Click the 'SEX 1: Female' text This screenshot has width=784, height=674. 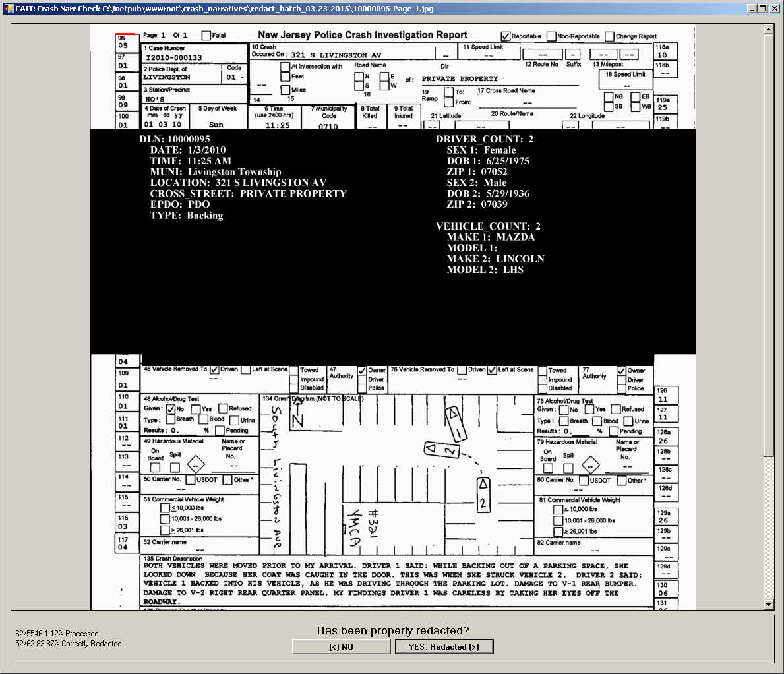click(481, 150)
